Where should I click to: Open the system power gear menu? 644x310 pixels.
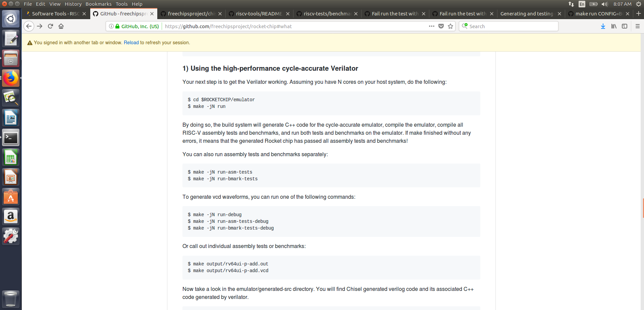(x=639, y=4)
